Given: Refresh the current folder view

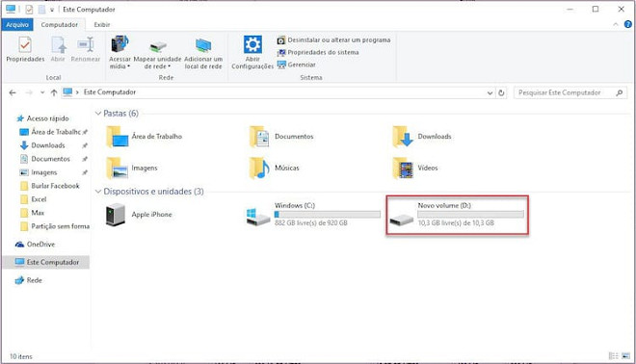Looking at the screenshot, I should tap(501, 92).
